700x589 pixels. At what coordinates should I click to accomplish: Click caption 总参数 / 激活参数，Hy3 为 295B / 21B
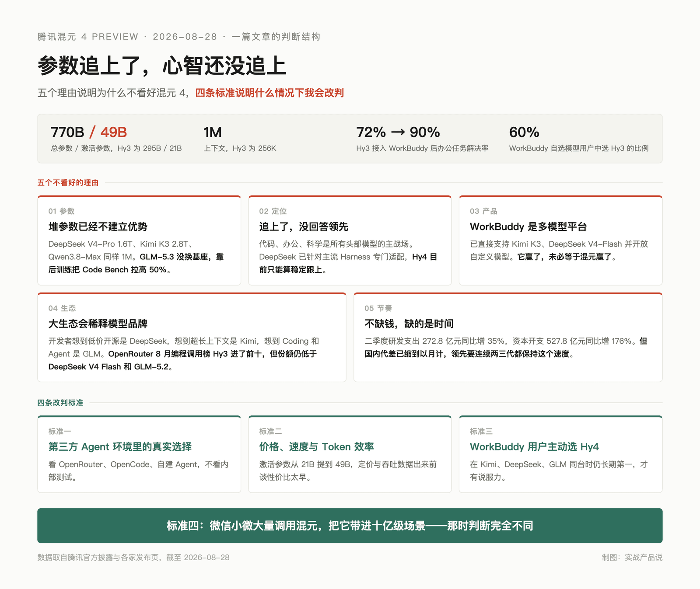116,148
